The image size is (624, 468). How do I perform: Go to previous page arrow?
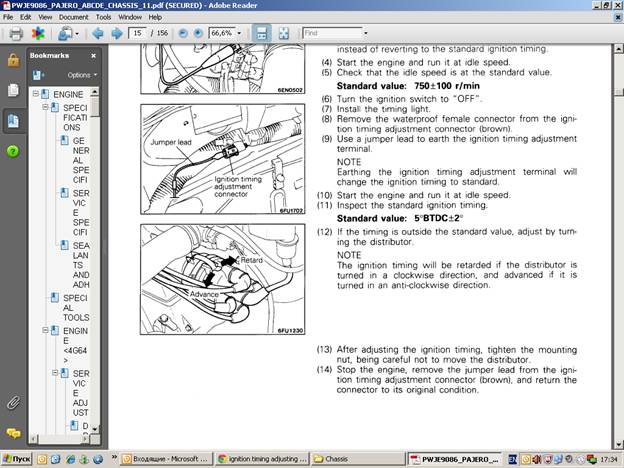[x=98, y=33]
